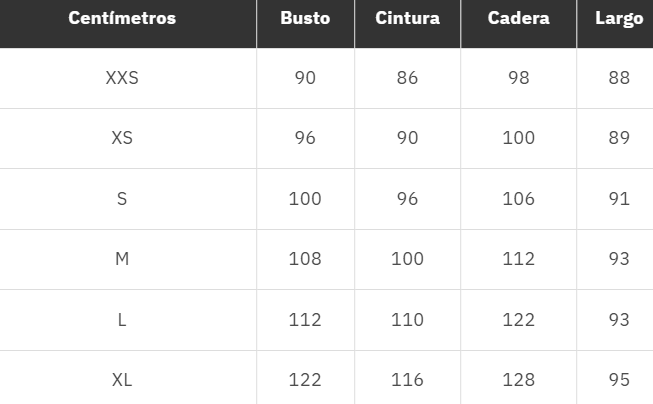Click XL length value 95
Image resolution: width=653 pixels, height=404 pixels.
(x=619, y=380)
